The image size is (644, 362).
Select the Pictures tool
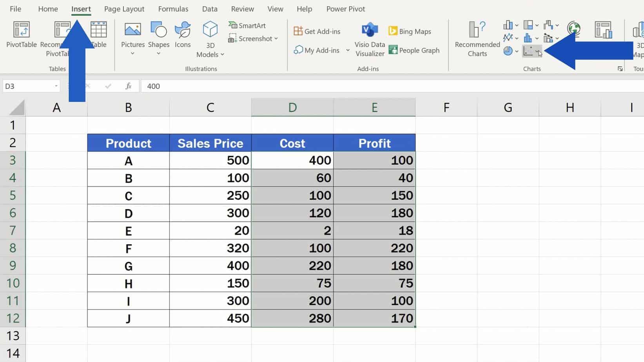[x=132, y=37]
